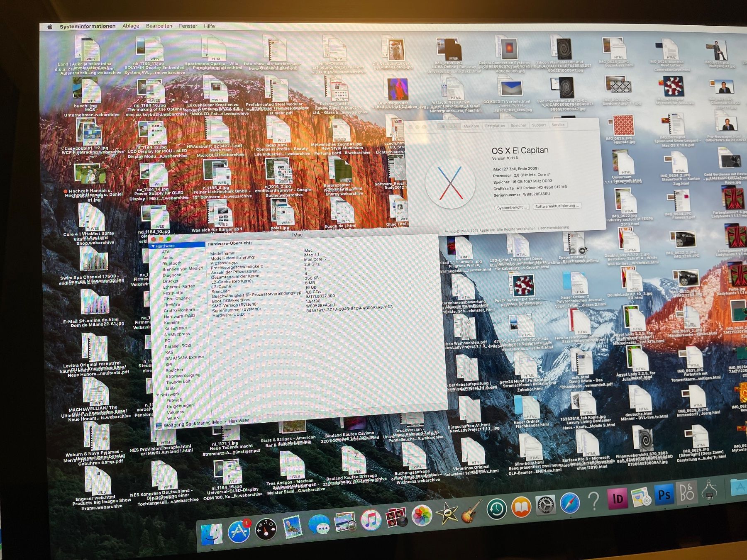Launch iMovie star icon in Dock

point(447,514)
